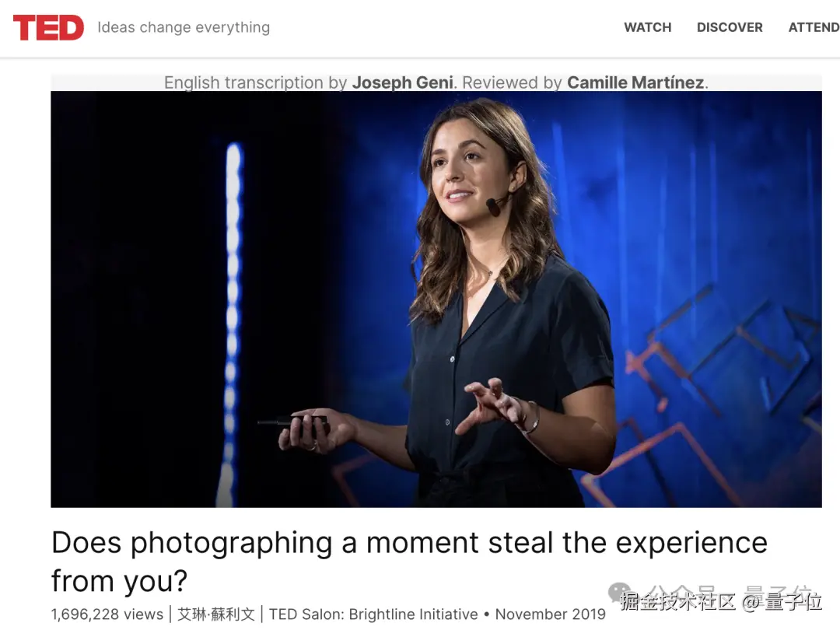Select the talk title about photographing a moment
Viewport: 840px width, 630px height.
click(x=409, y=561)
